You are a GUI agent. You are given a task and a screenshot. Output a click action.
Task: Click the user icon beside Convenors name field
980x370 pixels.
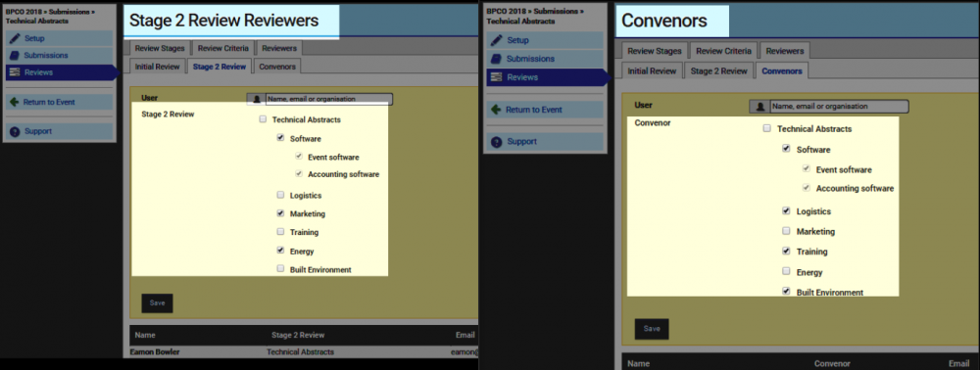click(x=760, y=107)
